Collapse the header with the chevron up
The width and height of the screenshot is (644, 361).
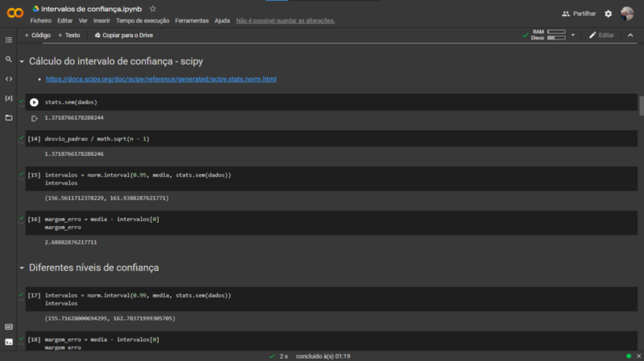point(630,35)
